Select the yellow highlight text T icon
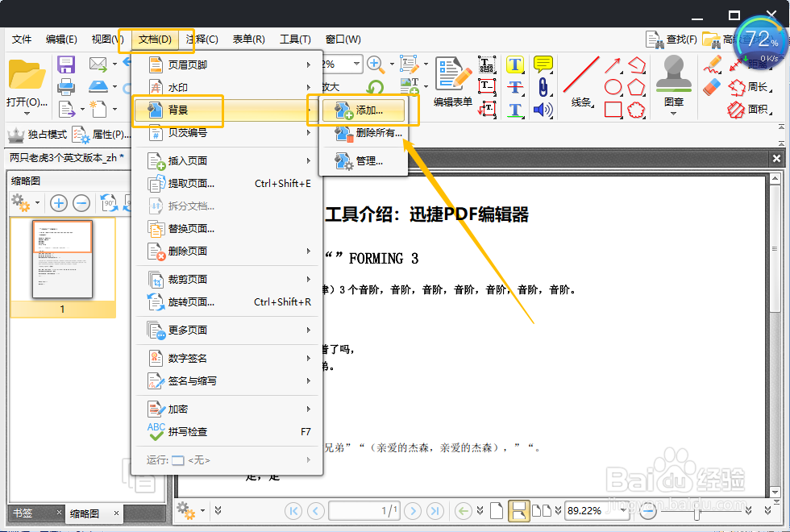This screenshot has width=790, height=532. pos(515,64)
